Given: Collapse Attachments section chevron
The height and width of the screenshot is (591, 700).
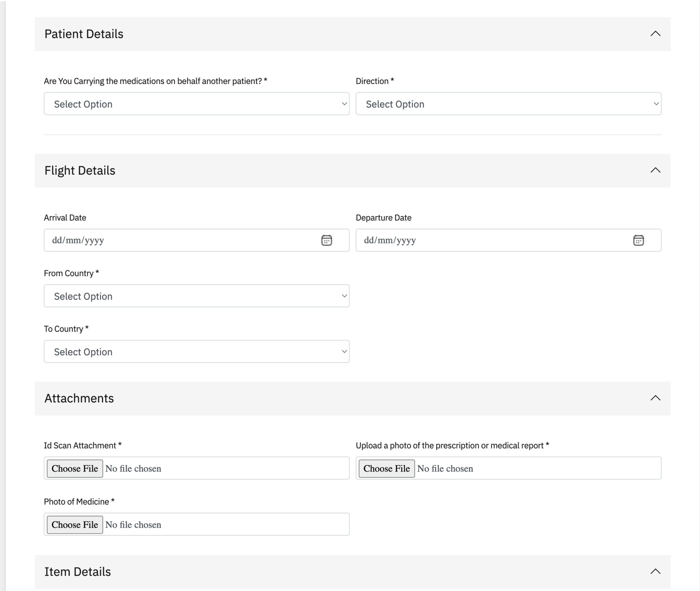Looking at the screenshot, I should tap(655, 398).
